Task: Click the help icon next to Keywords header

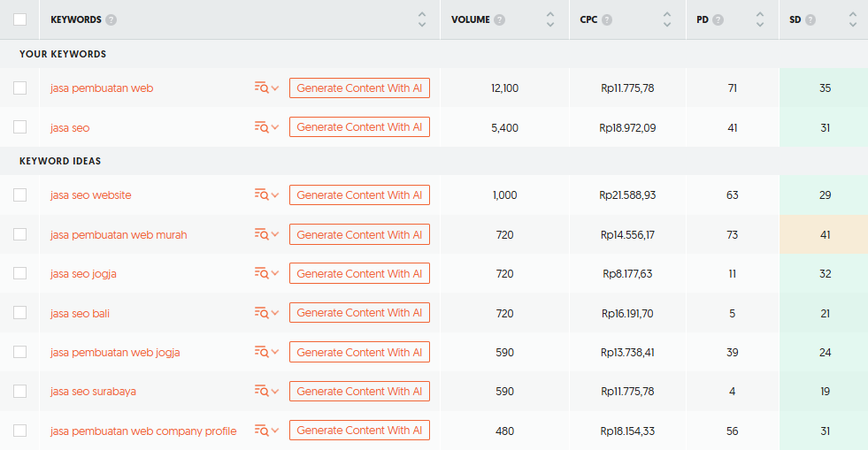Action: 111,19
